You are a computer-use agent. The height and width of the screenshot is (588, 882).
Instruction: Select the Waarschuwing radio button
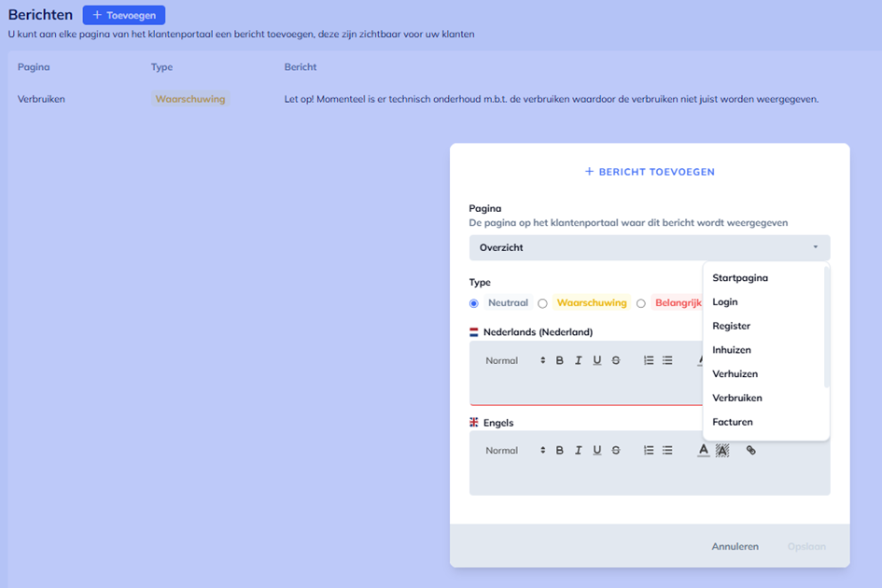542,303
